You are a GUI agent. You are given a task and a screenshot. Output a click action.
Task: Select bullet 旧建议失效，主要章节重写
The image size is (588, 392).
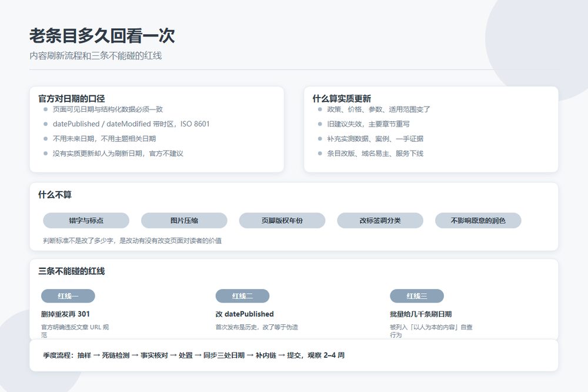point(368,124)
